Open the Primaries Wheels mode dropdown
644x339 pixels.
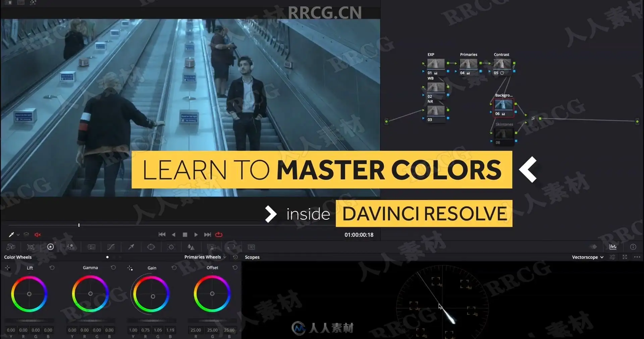coord(205,257)
